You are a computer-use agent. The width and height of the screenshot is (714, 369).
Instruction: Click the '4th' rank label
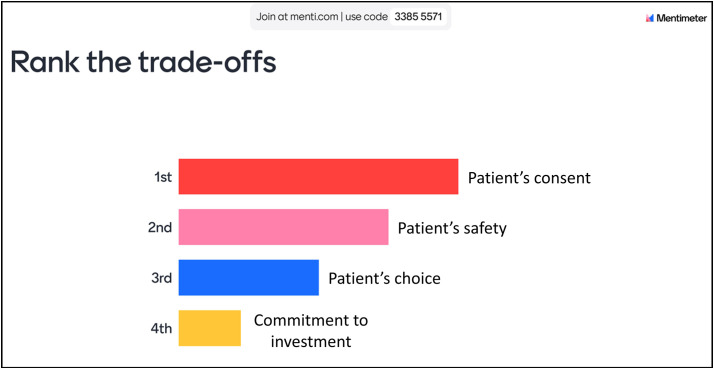(161, 328)
